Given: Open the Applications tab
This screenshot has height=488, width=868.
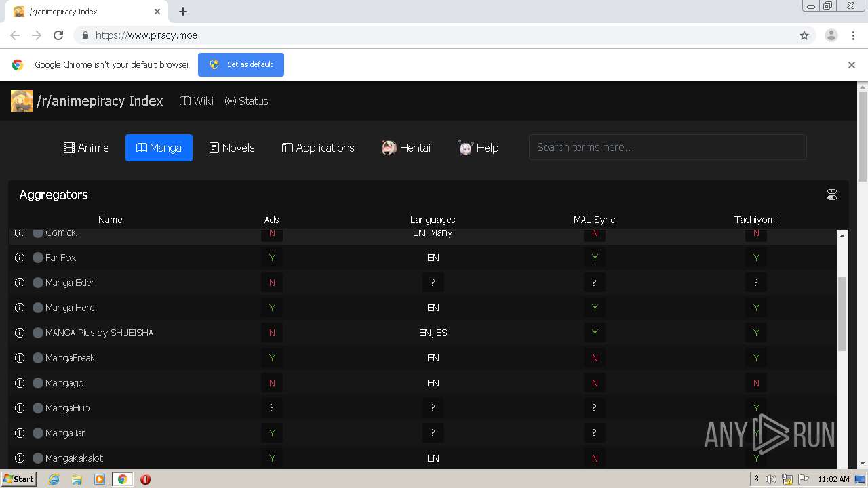Looking at the screenshot, I should (x=318, y=148).
